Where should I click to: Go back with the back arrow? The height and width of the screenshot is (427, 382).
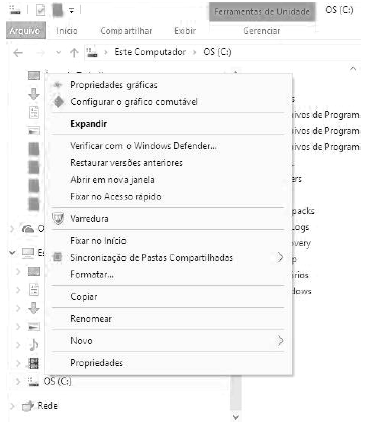coord(18,52)
